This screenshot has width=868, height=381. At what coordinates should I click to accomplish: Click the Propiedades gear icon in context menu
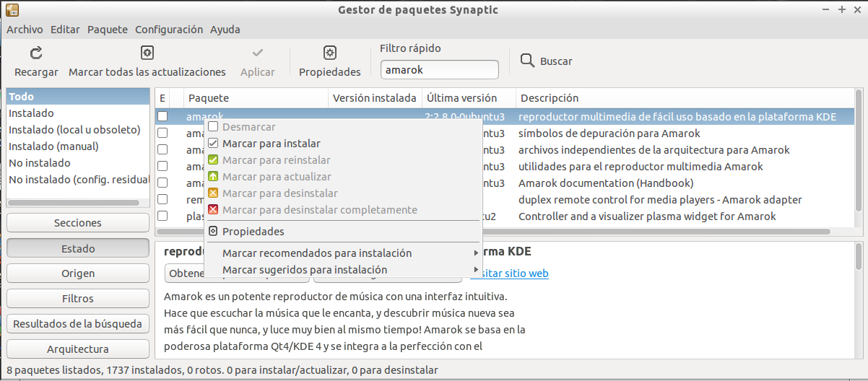(213, 232)
